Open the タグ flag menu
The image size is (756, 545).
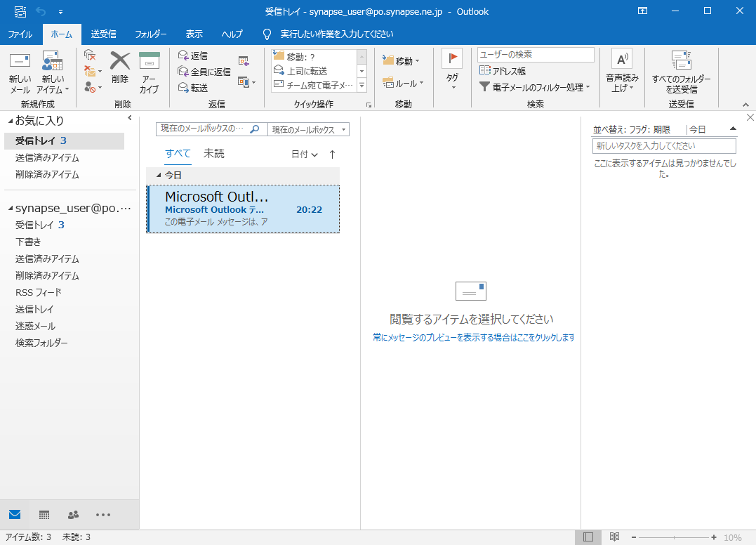pyautogui.click(x=452, y=70)
